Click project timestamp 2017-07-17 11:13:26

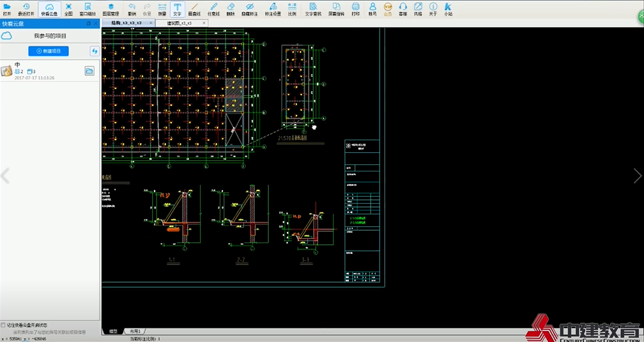pyautogui.click(x=34, y=78)
